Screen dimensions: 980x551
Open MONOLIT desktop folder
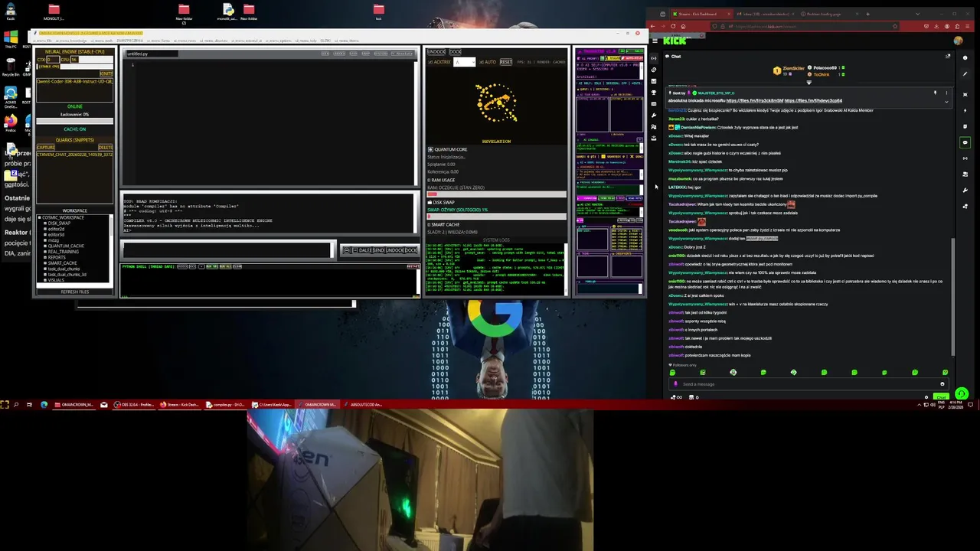point(54,11)
